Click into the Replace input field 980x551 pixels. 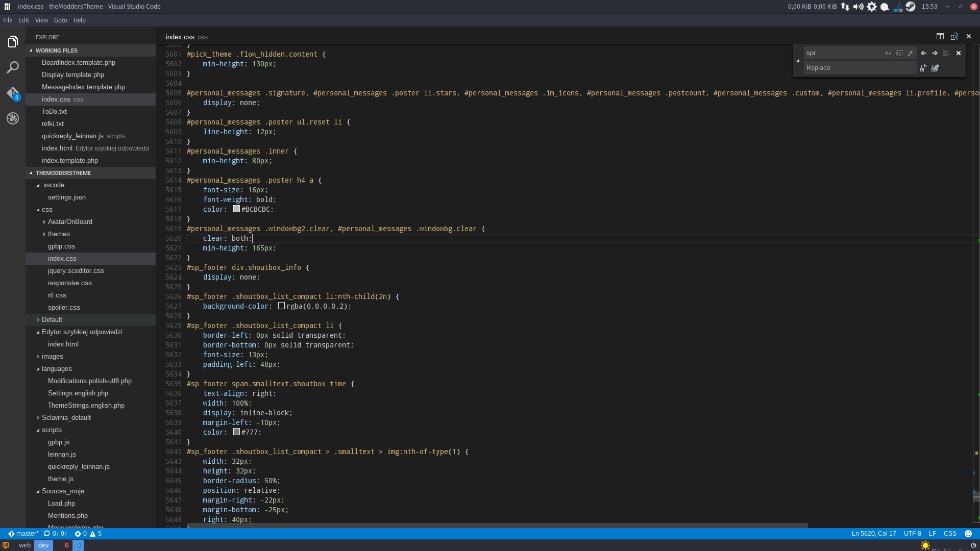coord(859,68)
